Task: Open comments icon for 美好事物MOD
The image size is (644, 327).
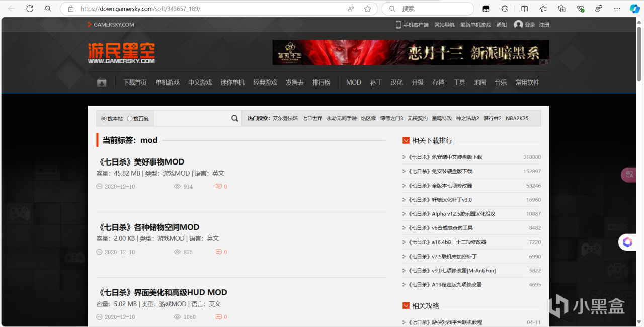Action: point(218,186)
